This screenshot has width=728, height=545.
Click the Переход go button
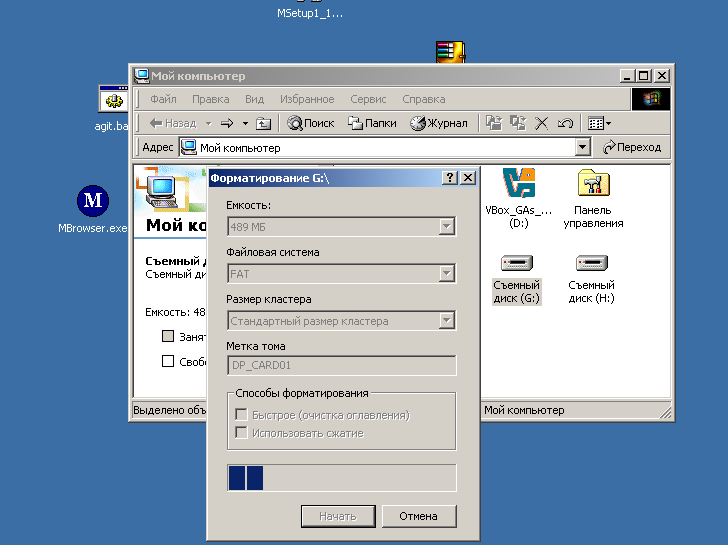pyautogui.click(x=632, y=147)
